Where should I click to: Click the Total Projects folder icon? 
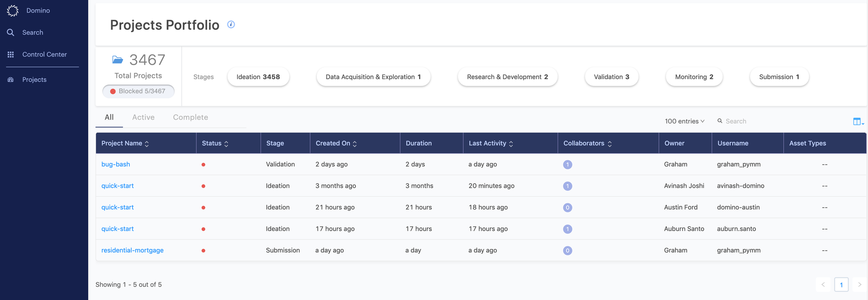118,60
